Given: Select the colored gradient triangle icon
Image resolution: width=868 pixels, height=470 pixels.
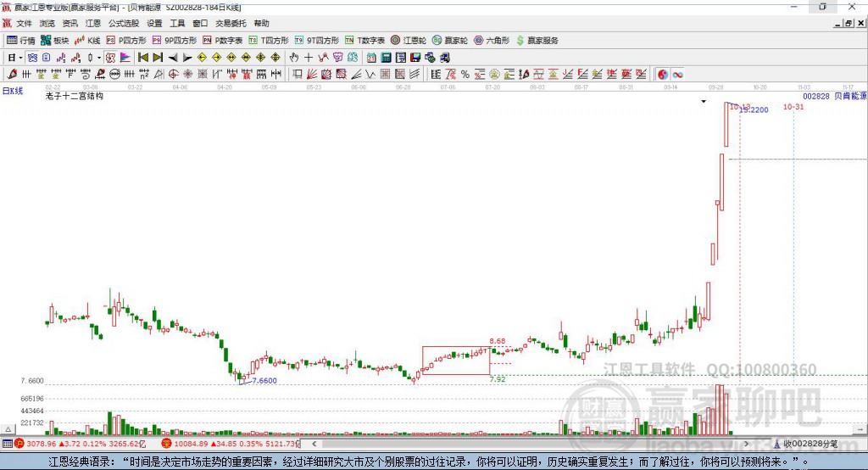Looking at the screenshot, I should click(x=125, y=58).
